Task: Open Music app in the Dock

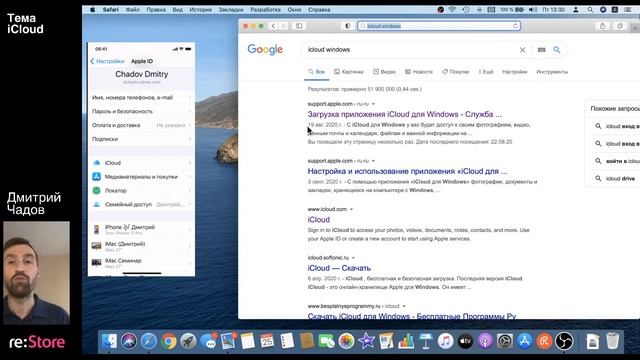Action: coord(445,341)
